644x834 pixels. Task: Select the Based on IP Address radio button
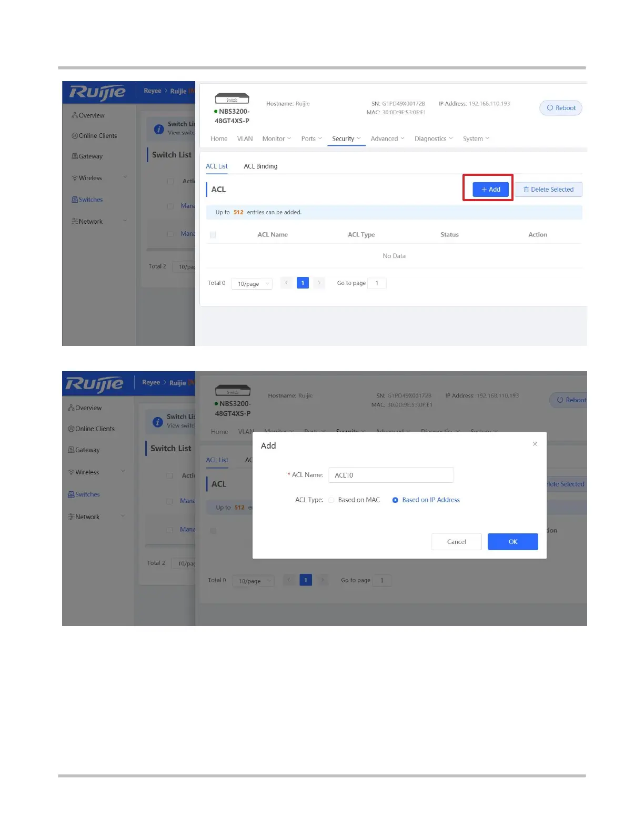coord(395,500)
